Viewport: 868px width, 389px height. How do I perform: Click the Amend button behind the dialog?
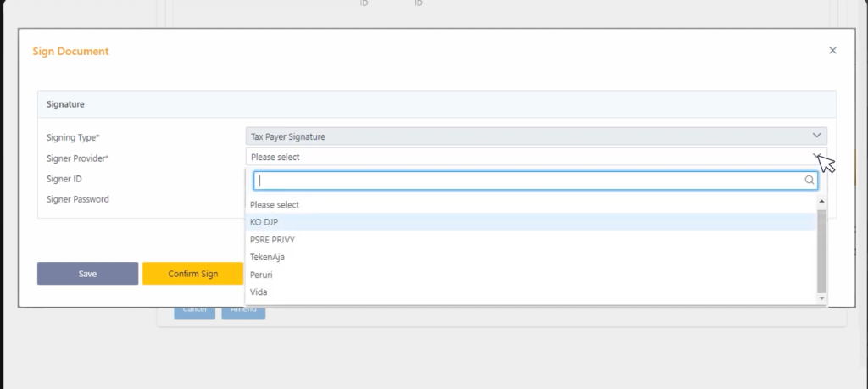point(243,311)
